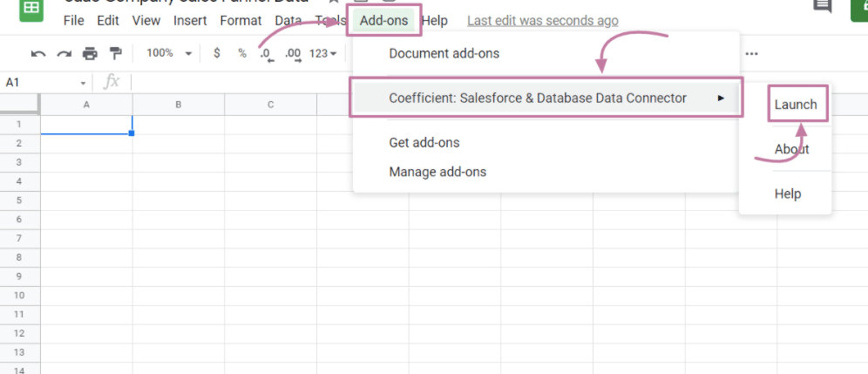Select cell A1
868x374 pixels.
click(86, 124)
